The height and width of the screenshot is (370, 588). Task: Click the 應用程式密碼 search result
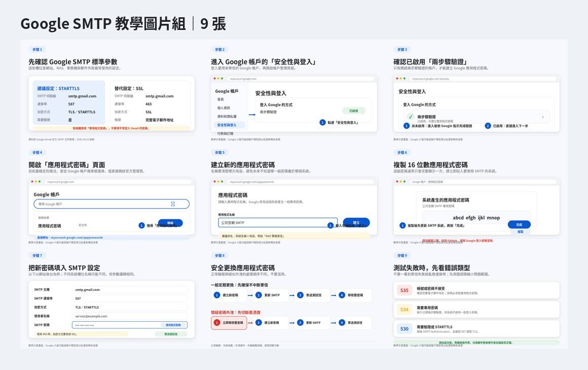pyautogui.click(x=50, y=226)
